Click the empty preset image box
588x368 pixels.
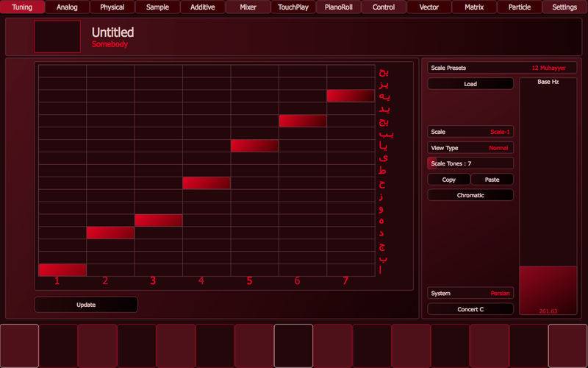[x=57, y=36]
